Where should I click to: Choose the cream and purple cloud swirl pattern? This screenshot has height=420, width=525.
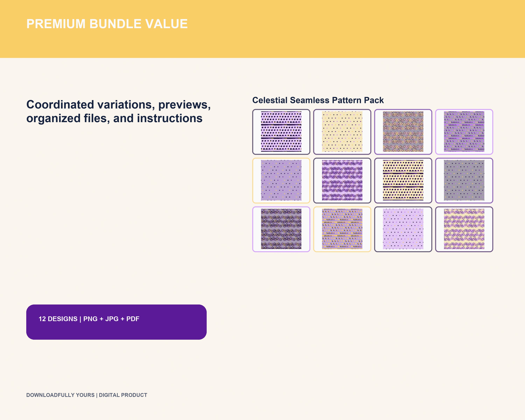(x=464, y=229)
